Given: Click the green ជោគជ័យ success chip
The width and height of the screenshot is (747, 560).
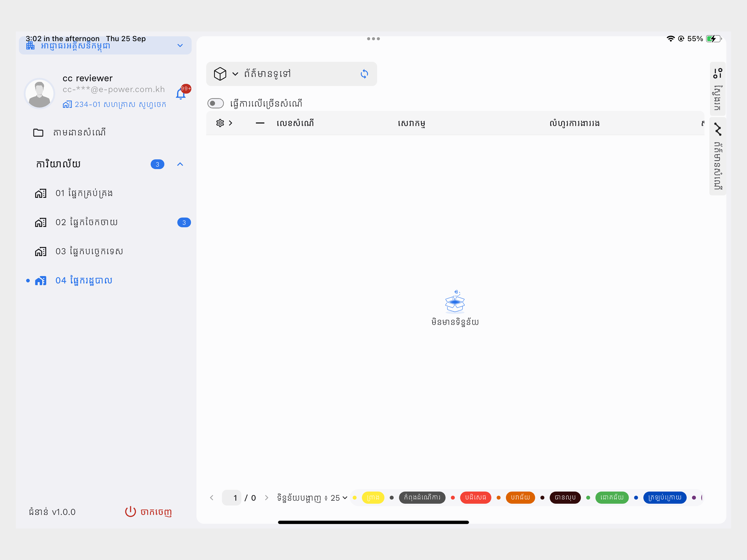Looking at the screenshot, I should coord(612,497).
